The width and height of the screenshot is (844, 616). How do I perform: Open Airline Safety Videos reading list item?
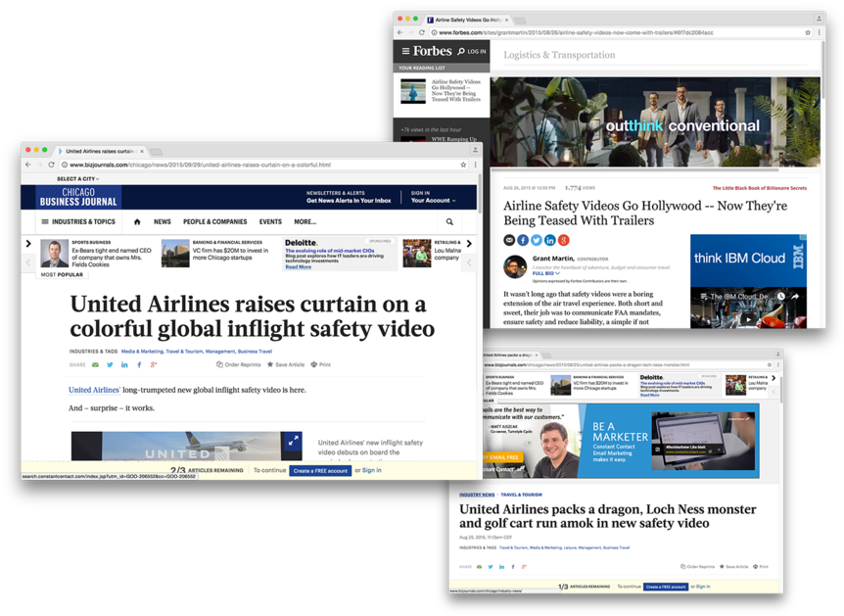pyautogui.click(x=442, y=90)
